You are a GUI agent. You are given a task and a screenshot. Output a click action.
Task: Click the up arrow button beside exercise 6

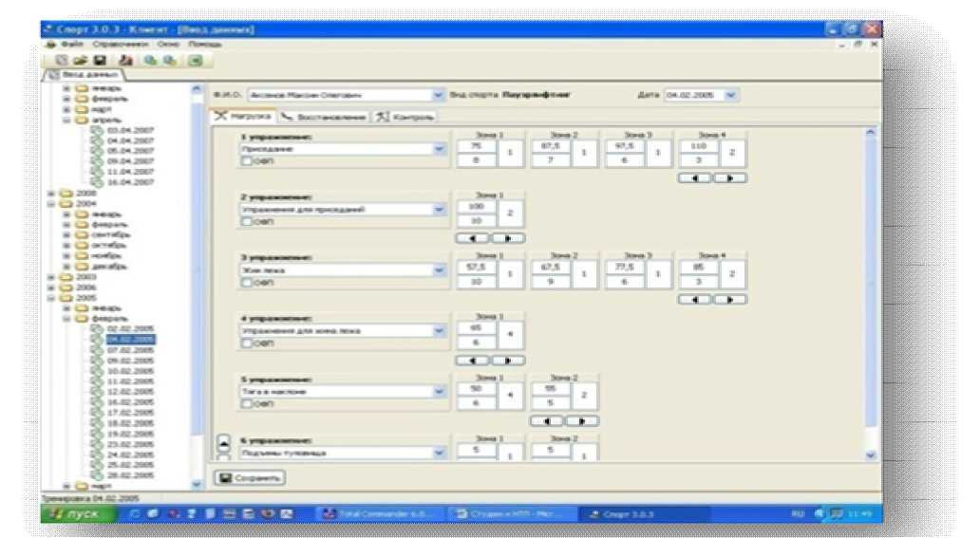pyautogui.click(x=224, y=443)
